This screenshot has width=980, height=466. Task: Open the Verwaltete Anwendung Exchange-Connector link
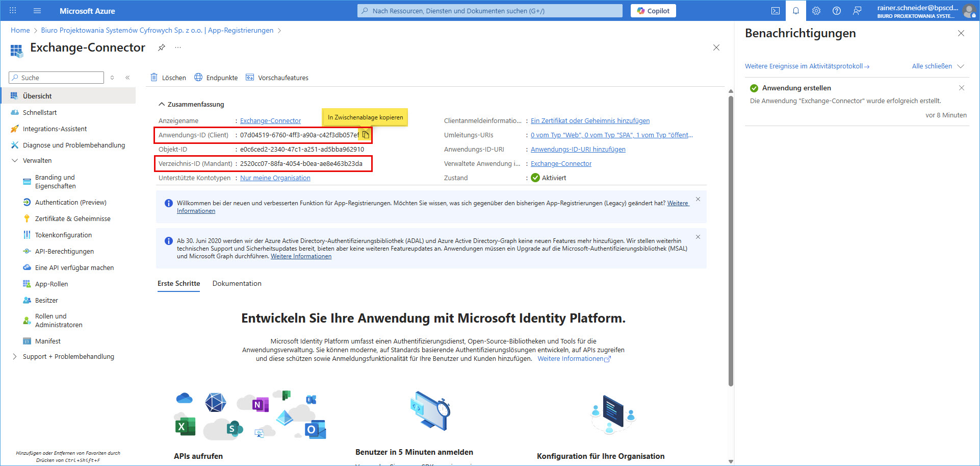[x=561, y=163]
